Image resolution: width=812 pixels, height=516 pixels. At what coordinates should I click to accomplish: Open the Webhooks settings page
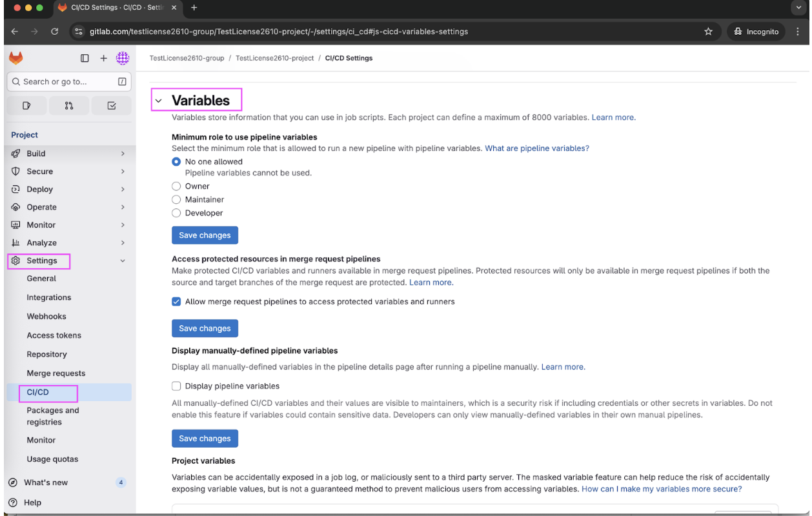tap(46, 316)
